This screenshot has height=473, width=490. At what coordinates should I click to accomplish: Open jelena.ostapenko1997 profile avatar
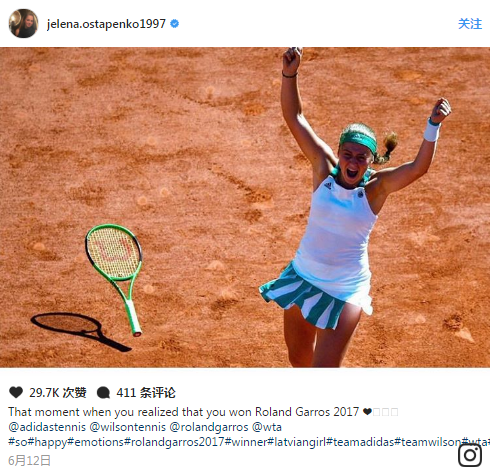pos(23,23)
